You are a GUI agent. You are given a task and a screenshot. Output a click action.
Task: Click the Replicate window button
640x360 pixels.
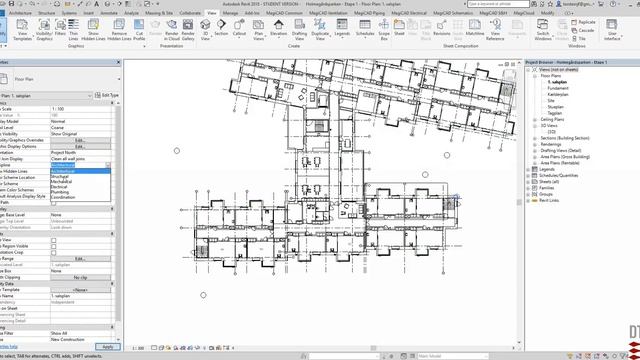(x=584, y=22)
